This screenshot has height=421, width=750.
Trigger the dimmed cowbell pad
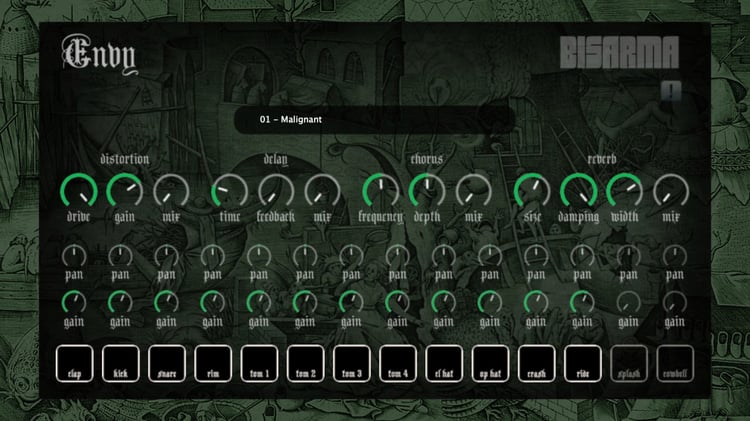(675, 364)
